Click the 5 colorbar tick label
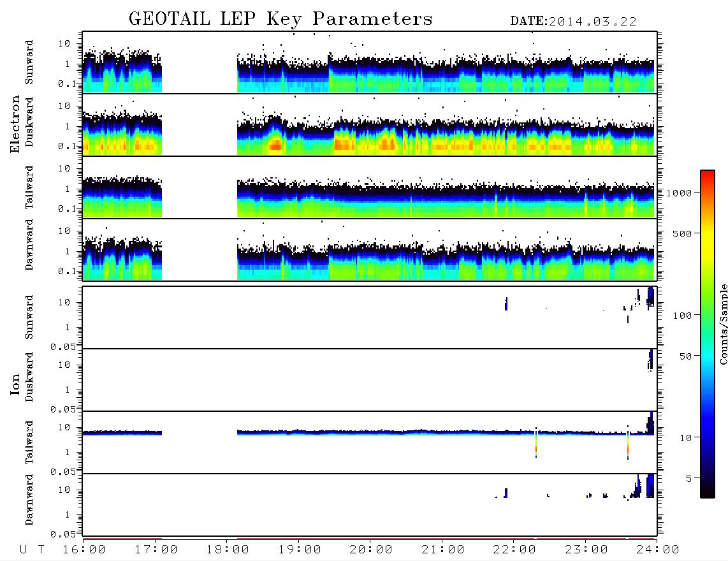Viewport: 728px width, 561px height. [689, 479]
